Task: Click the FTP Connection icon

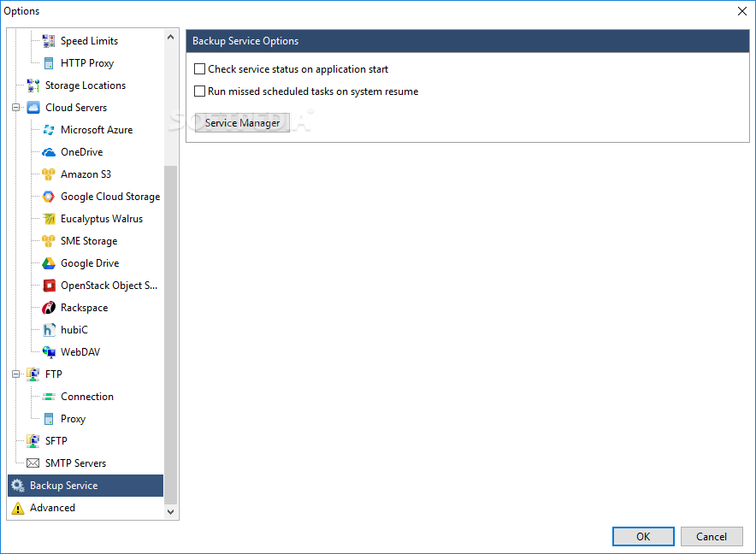Action: click(49, 397)
